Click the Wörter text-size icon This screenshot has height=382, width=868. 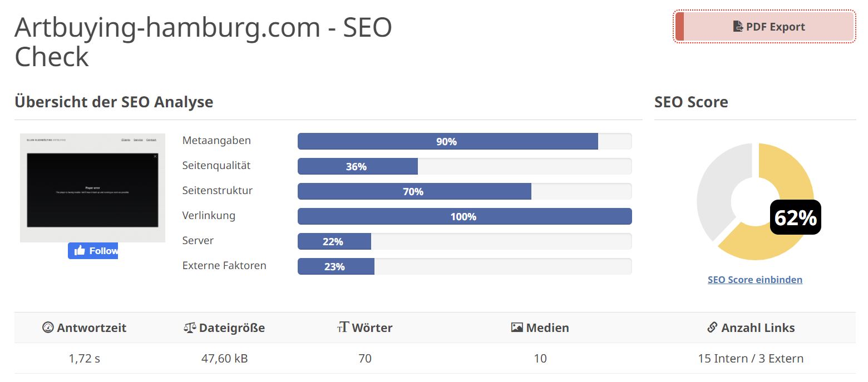coord(343,328)
